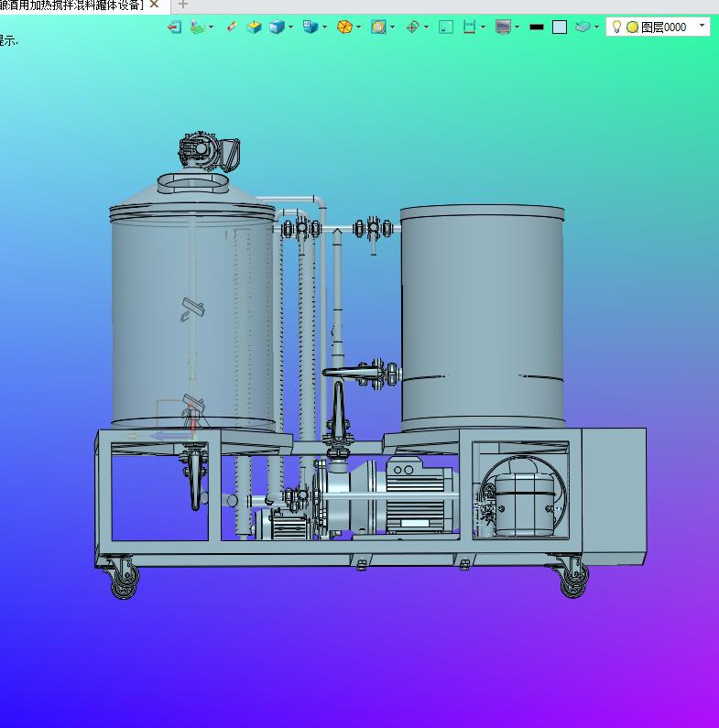
Task: Click the light blue fill color swatch
Action: (560, 27)
